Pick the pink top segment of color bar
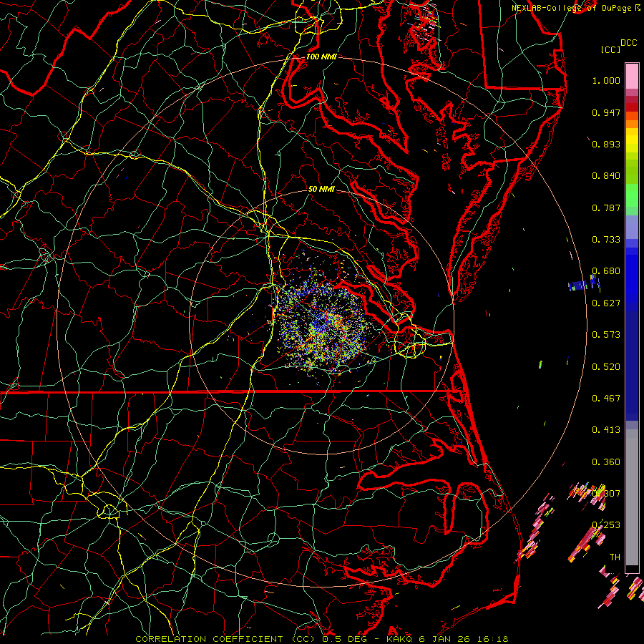Image resolution: width=644 pixels, height=644 pixels. pos(632,76)
